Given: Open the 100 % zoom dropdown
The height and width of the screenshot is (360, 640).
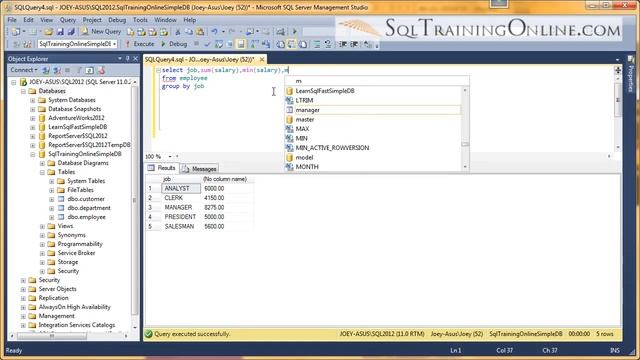Looking at the screenshot, I should click(x=170, y=156).
